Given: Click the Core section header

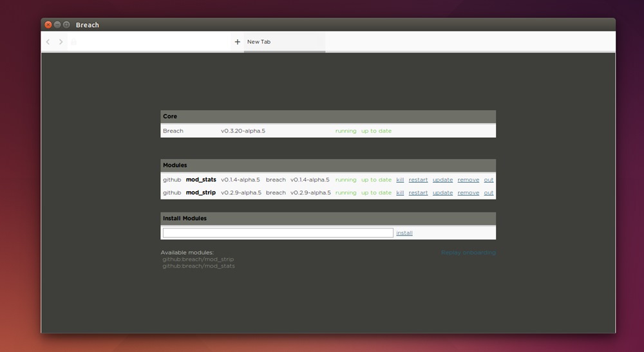Looking at the screenshot, I should point(328,116).
